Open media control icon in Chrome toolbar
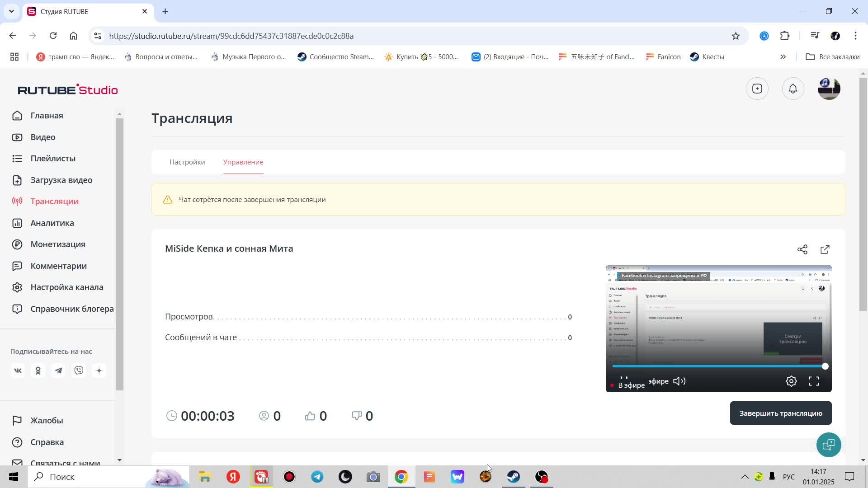 tap(815, 36)
